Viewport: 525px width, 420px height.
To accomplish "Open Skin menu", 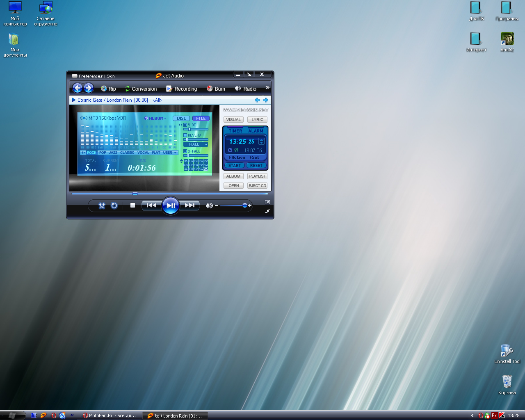I will point(111,76).
